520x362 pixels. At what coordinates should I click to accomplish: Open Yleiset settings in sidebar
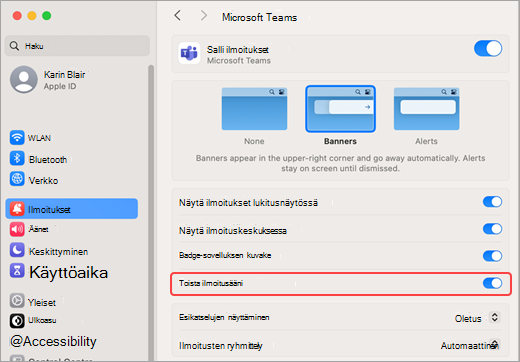(x=72, y=302)
